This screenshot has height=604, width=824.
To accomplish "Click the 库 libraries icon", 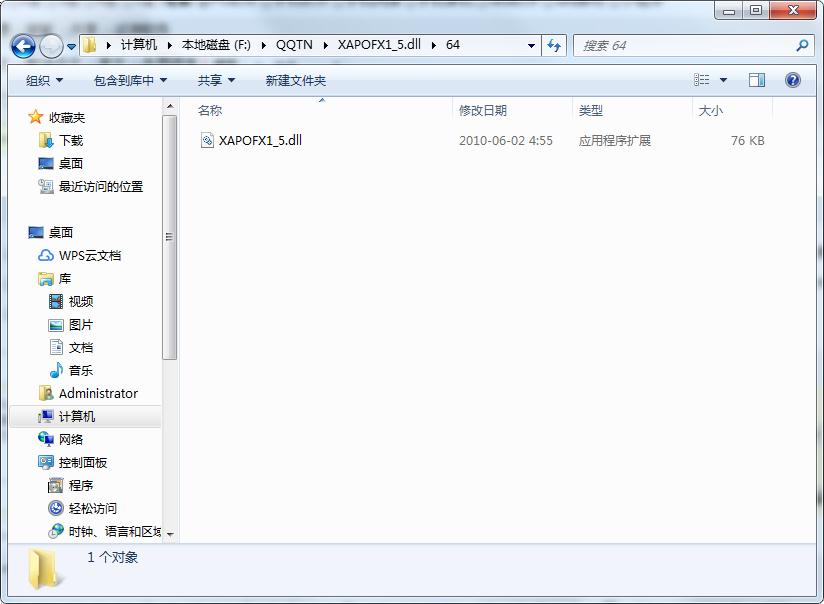I will (46, 279).
